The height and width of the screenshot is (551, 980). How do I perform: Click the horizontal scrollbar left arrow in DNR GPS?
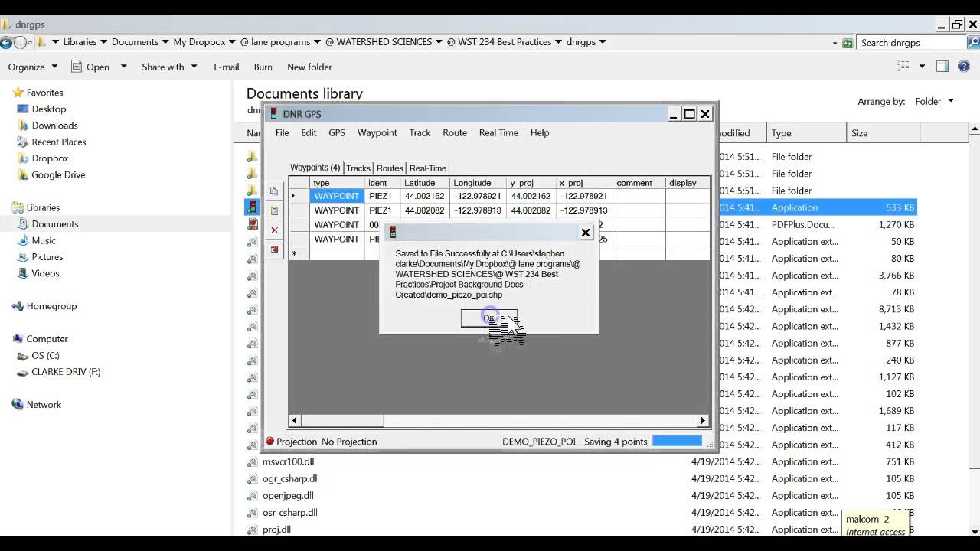click(x=296, y=420)
